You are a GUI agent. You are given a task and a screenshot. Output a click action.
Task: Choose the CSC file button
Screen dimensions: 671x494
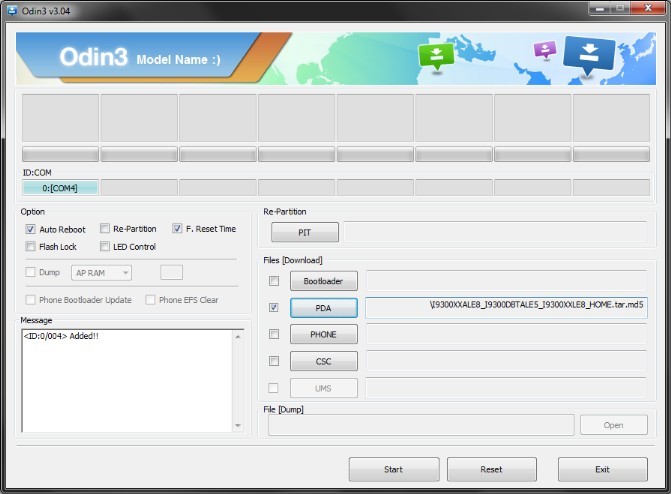click(323, 361)
